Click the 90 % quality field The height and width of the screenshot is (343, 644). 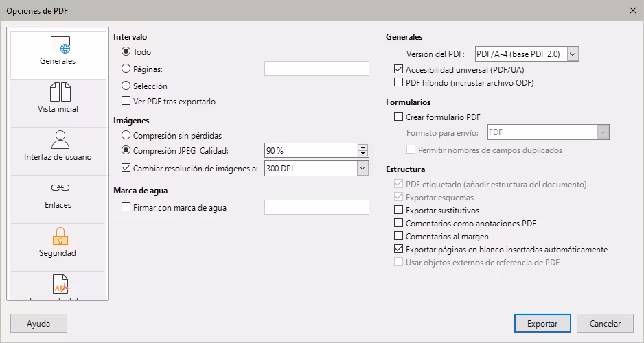coord(311,150)
